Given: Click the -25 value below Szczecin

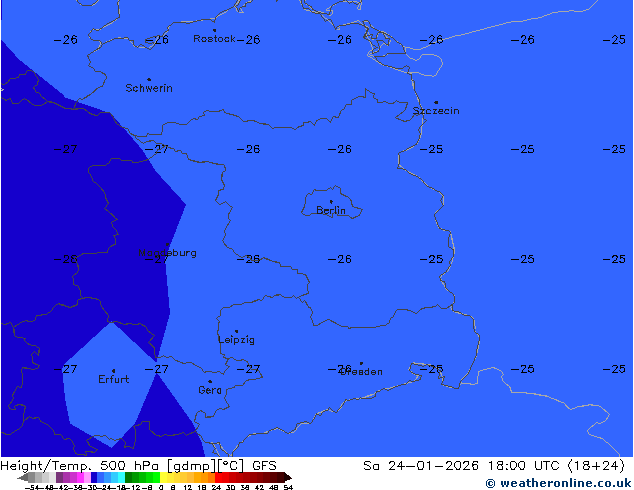Looking at the screenshot, I should [431, 149].
